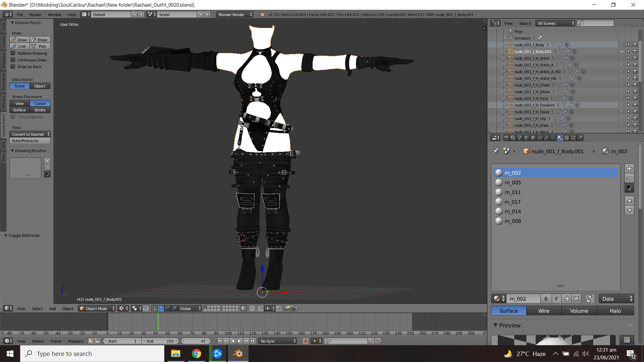Click the OpenGL render image camera icon

click(287, 308)
